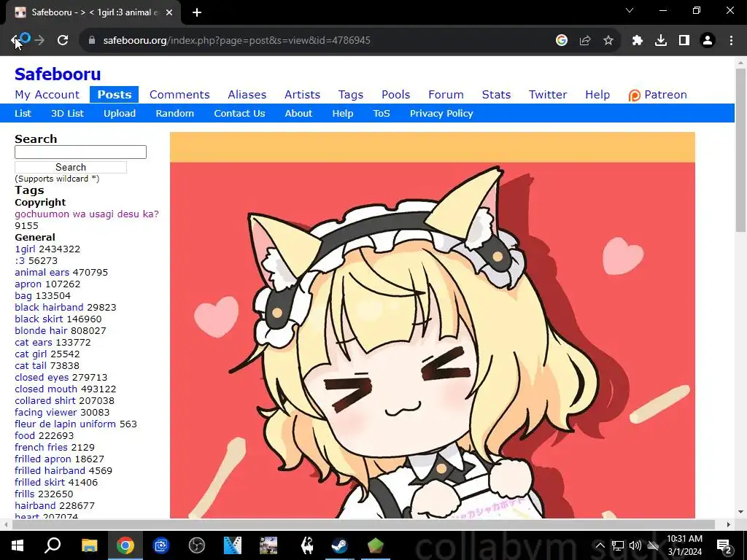Open Help in the top navigation
Viewport: 747px width, 560px height.
pyautogui.click(x=597, y=95)
